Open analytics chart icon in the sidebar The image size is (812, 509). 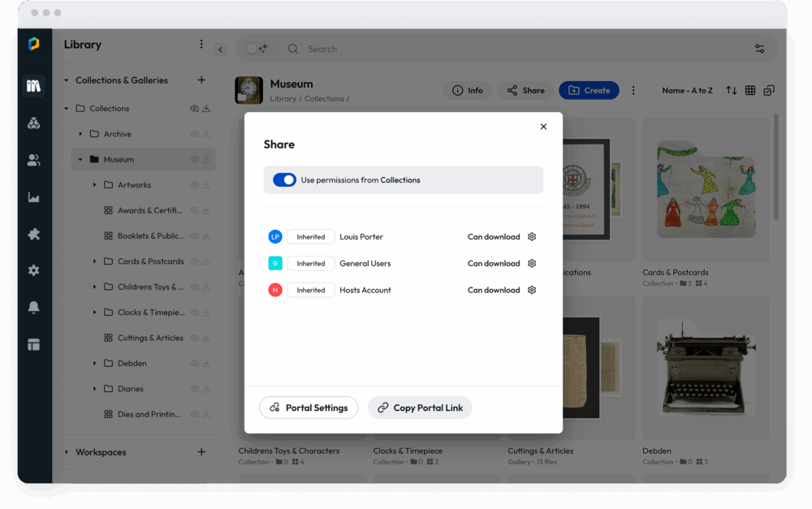[x=33, y=197]
